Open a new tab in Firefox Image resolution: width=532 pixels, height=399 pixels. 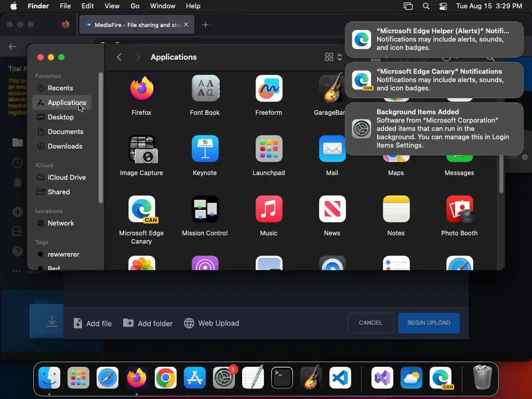(x=206, y=25)
